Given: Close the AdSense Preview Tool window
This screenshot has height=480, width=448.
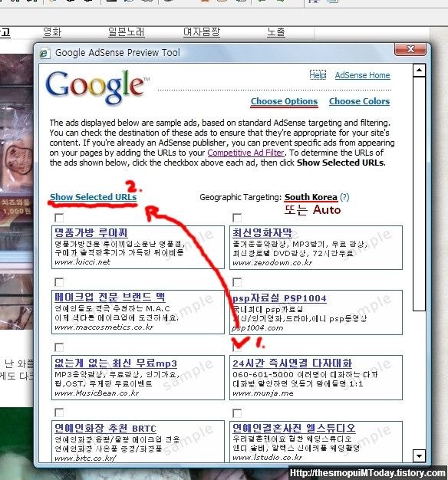Looking at the screenshot, I should [410, 49].
